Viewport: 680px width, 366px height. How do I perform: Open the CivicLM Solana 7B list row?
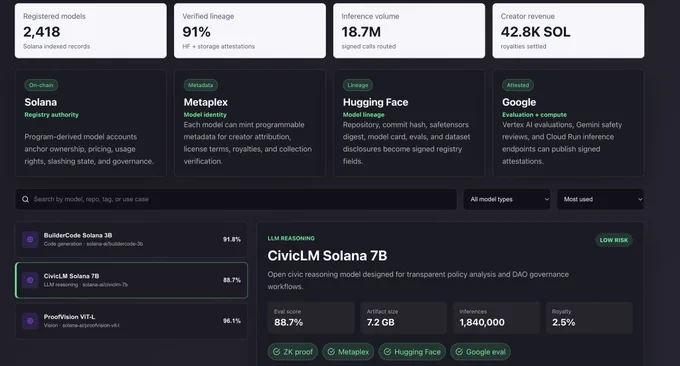(131, 280)
